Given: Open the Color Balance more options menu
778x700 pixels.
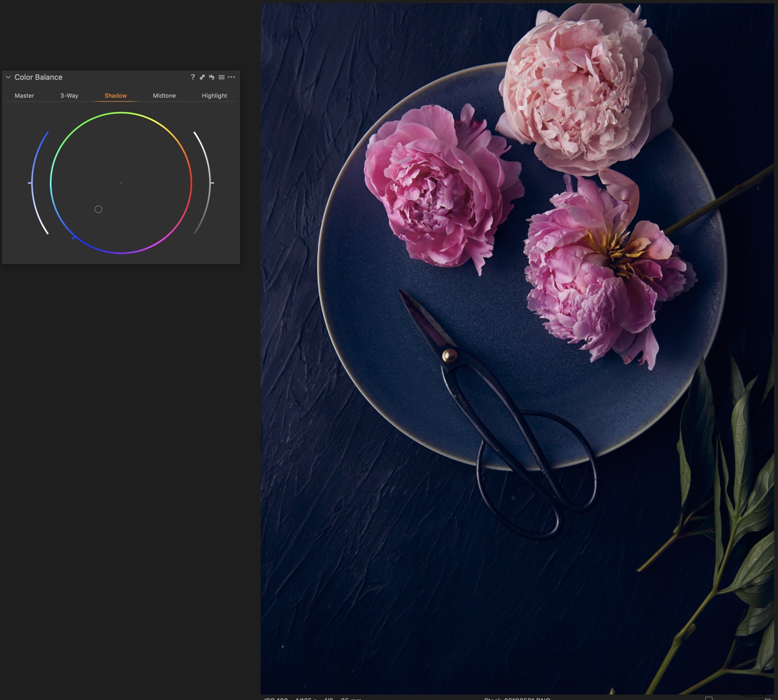Looking at the screenshot, I should click(231, 78).
